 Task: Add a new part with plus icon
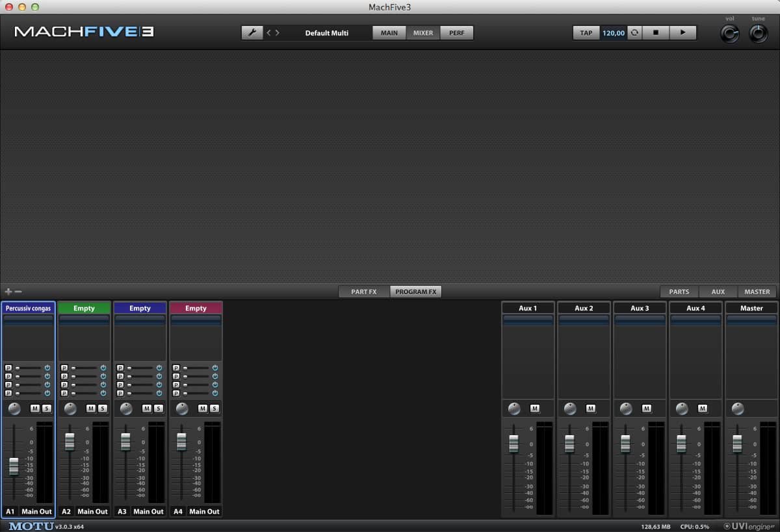coord(8,292)
